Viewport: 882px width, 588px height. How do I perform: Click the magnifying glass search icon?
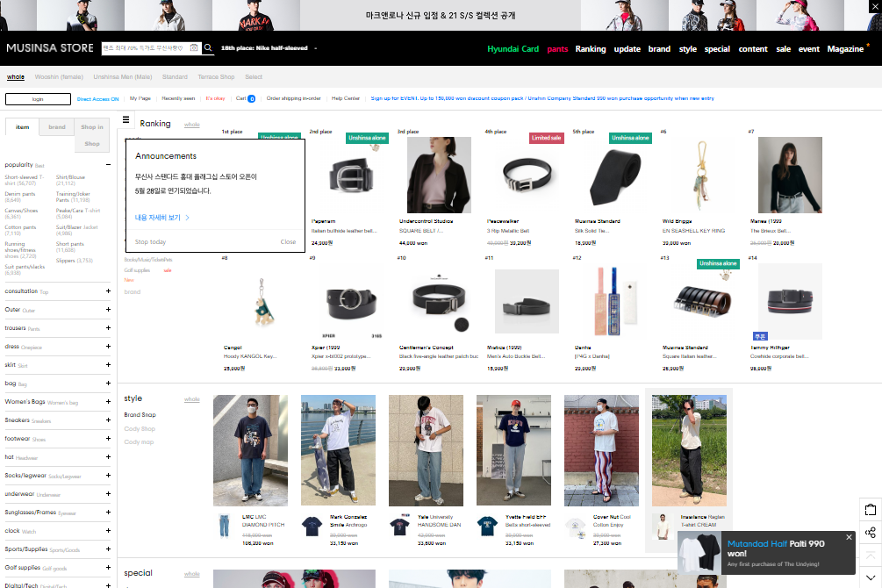pyautogui.click(x=209, y=48)
